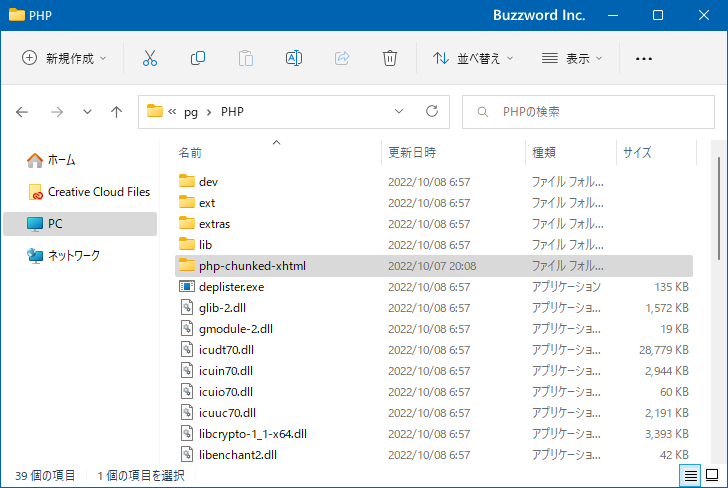The height and width of the screenshot is (488, 728).
Task: Click the Paste clipboard icon
Action: coord(246,59)
